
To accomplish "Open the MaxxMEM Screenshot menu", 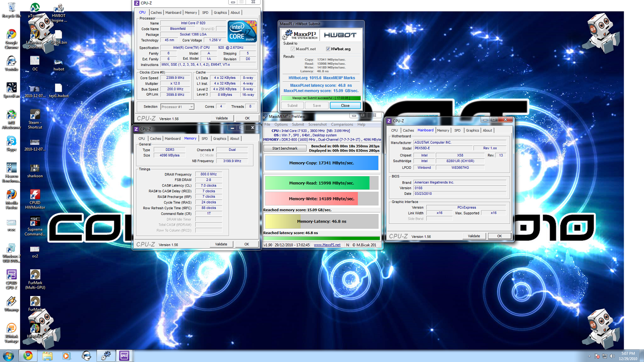I will pos(318,124).
